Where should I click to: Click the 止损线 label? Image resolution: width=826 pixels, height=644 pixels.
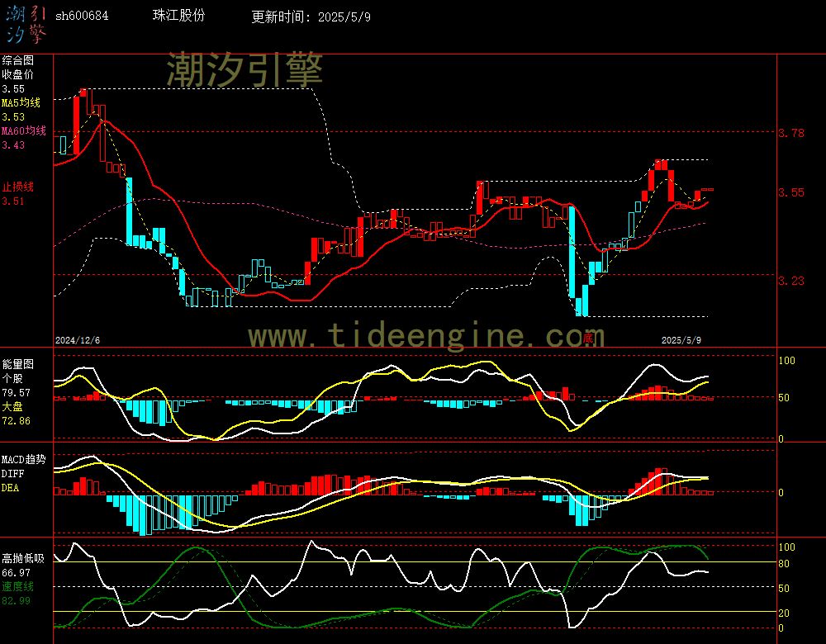(x=17, y=187)
